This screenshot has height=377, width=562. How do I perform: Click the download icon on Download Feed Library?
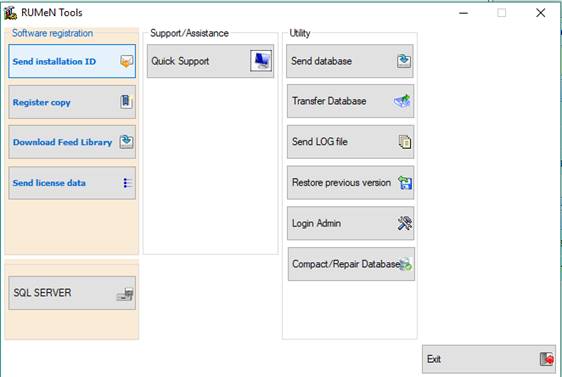[126, 142]
